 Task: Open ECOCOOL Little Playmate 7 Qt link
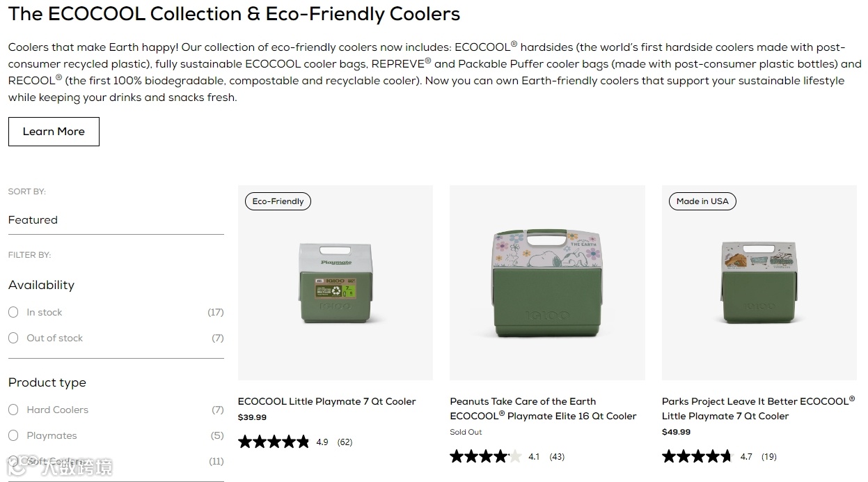(x=326, y=401)
